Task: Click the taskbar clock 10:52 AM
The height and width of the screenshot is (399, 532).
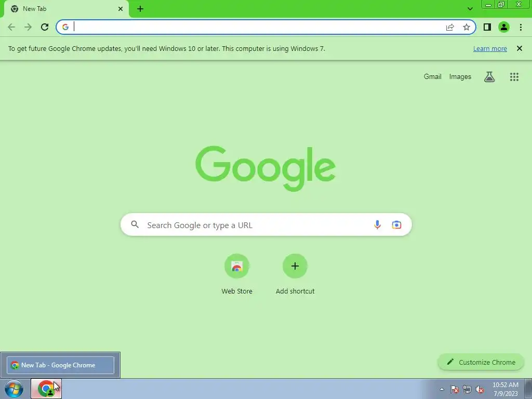Action: pos(506,389)
